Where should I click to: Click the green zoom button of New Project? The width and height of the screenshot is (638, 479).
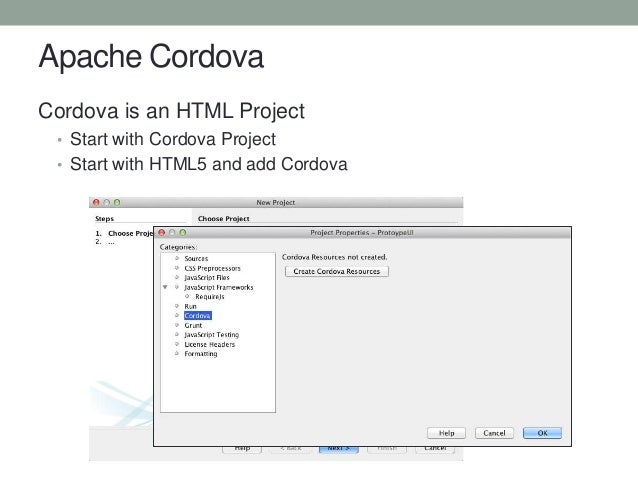point(117,202)
